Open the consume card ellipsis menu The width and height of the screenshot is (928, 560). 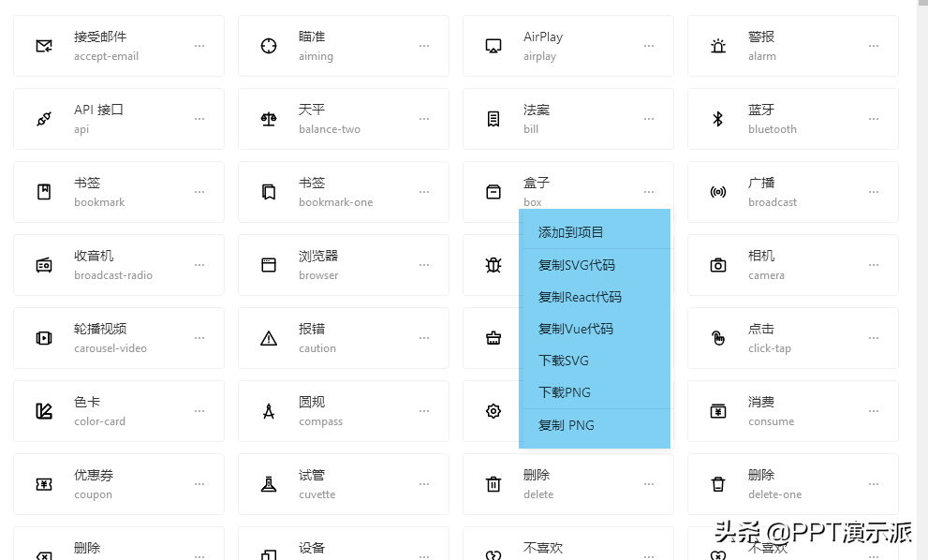point(874,411)
